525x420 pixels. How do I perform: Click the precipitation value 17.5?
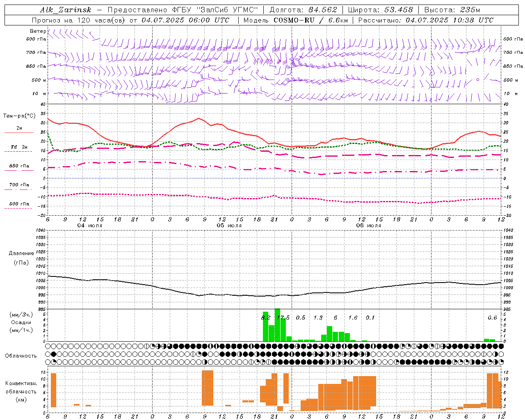(283, 318)
